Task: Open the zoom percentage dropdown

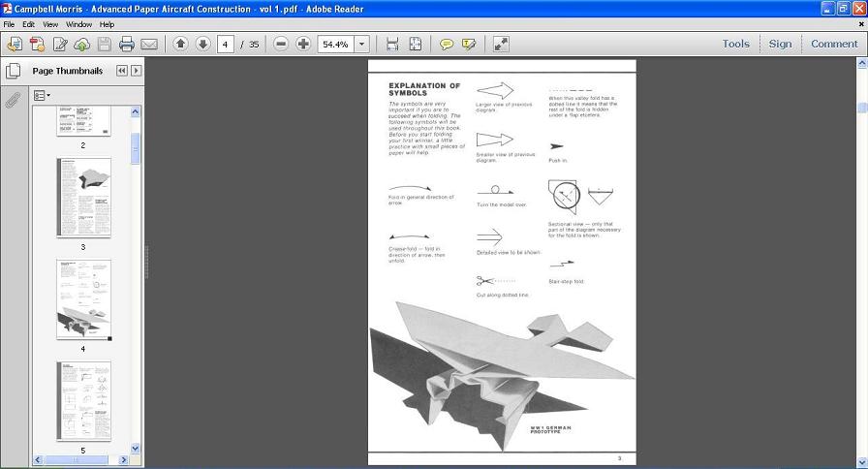Action: [362, 44]
